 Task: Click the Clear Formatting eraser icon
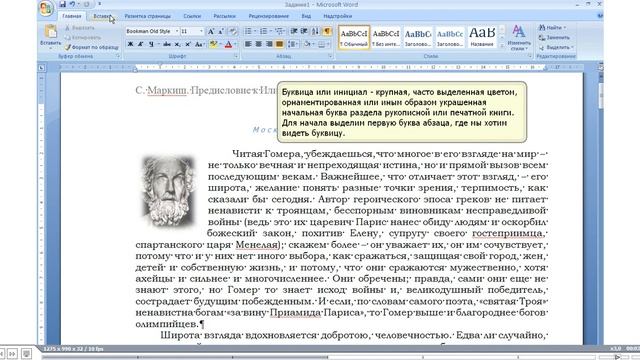(x=233, y=31)
